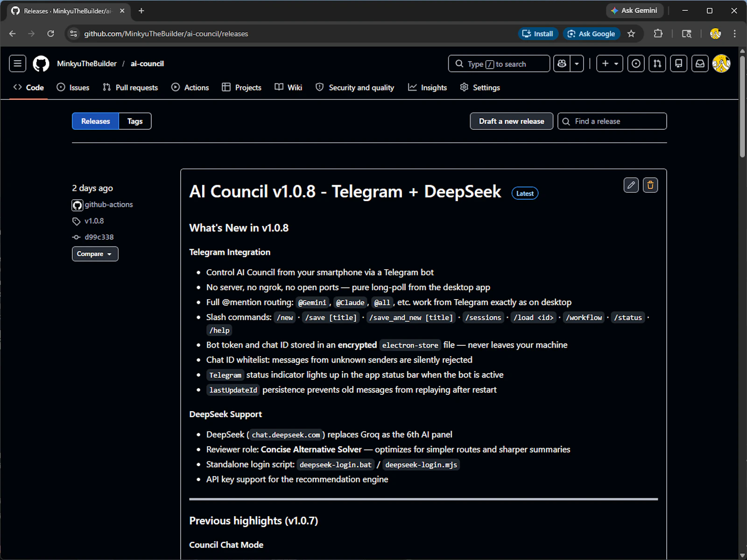
Task: Select the Releases browser tab
Action: 69,11
